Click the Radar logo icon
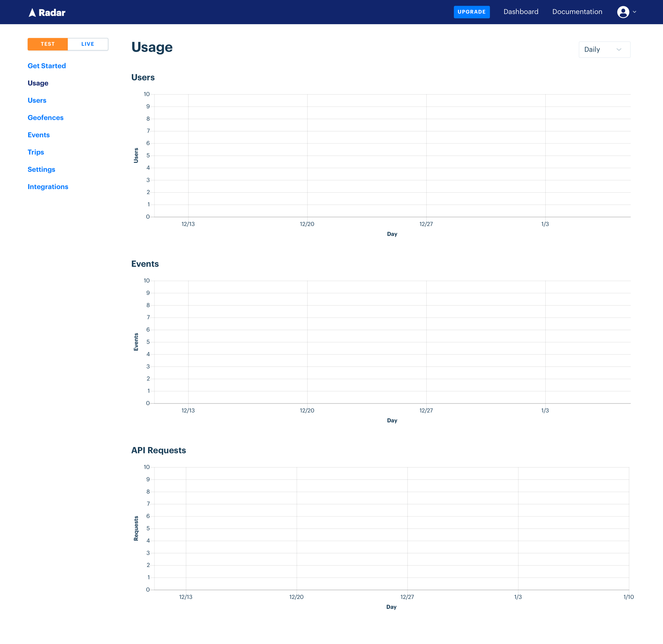The width and height of the screenshot is (663, 644). [x=32, y=12]
